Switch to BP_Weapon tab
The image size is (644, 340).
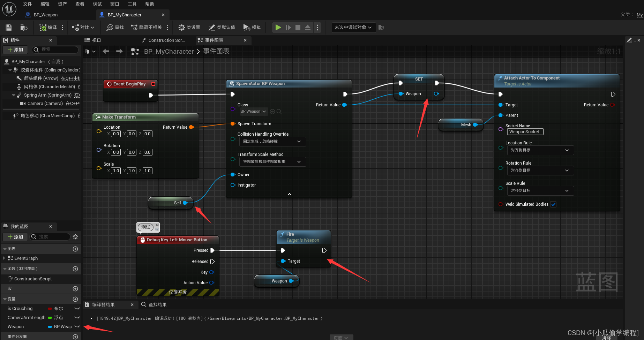point(45,15)
